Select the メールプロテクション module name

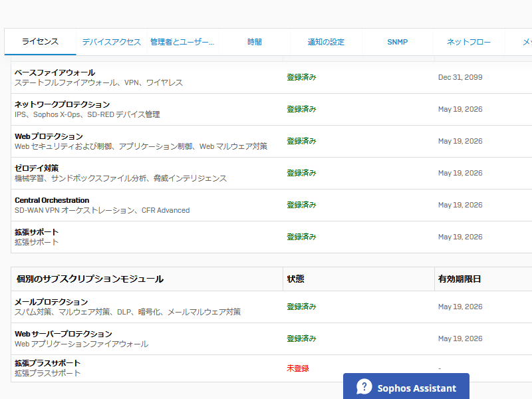[51, 302]
